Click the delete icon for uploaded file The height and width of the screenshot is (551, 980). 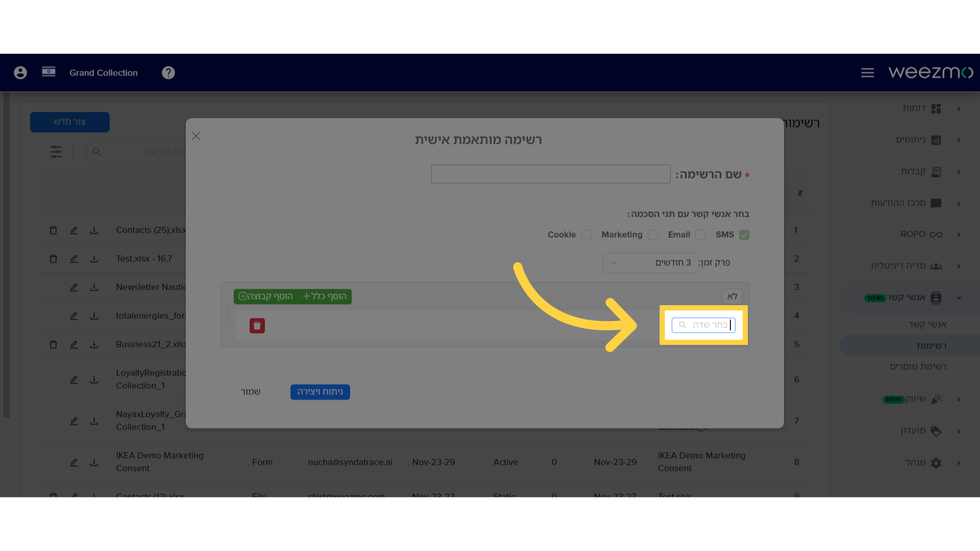point(258,325)
